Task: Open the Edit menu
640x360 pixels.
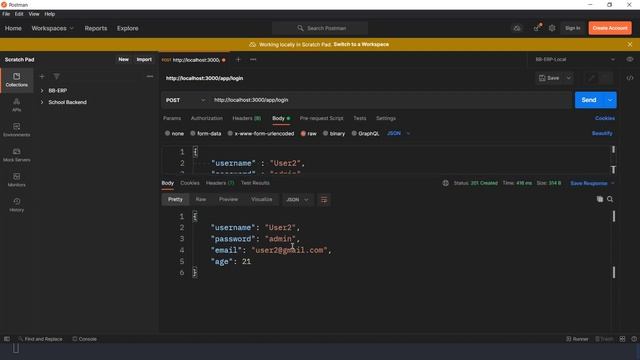Action: click(19, 14)
